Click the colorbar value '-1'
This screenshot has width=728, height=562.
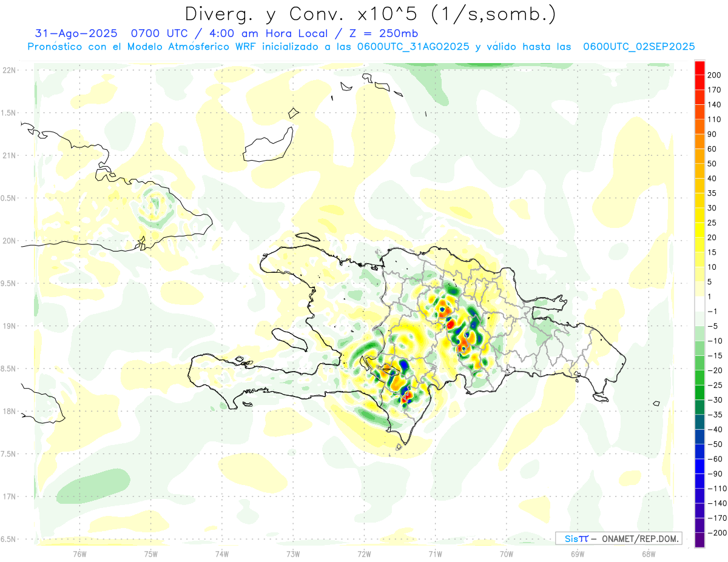point(712,312)
